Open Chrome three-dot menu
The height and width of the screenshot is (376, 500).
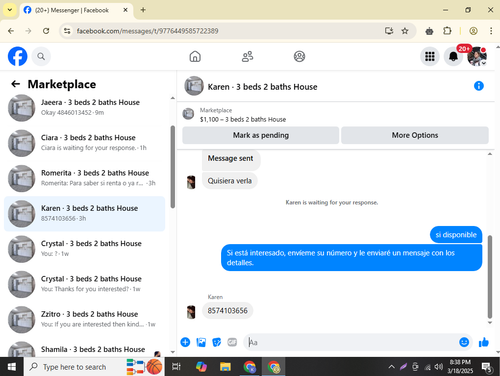[x=491, y=31]
